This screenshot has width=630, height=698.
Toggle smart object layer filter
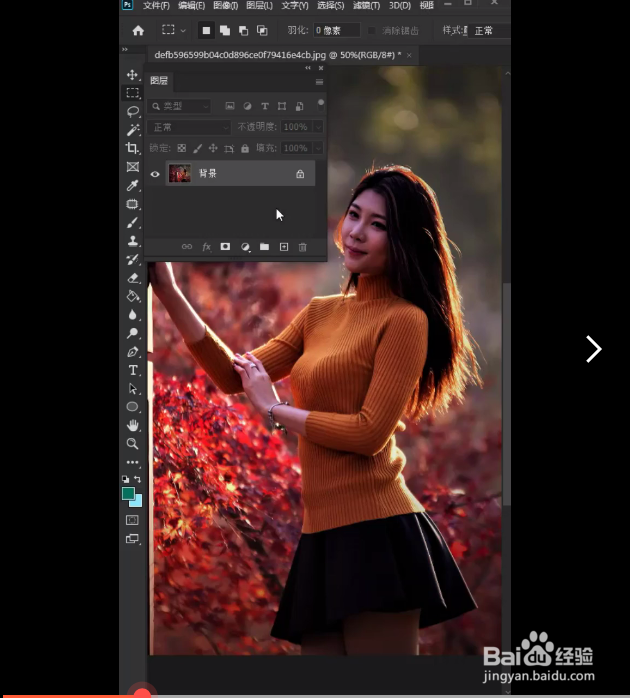[x=300, y=106]
